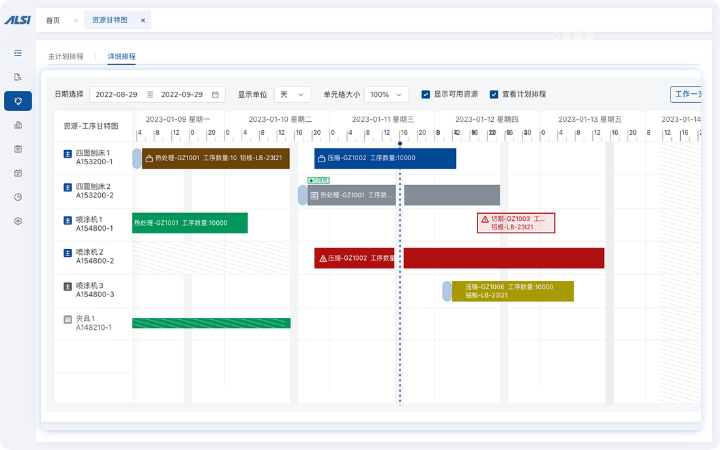Toggle the 查看计划排程 checkbox
Viewport: 720px width, 450px height.
pyautogui.click(x=494, y=95)
